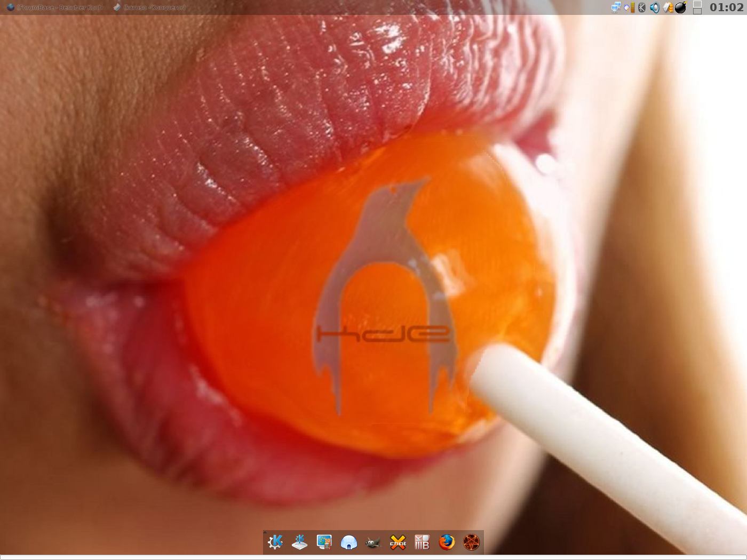The image size is (747, 560).
Task: Launch the igloo icon application
Action: (348, 543)
